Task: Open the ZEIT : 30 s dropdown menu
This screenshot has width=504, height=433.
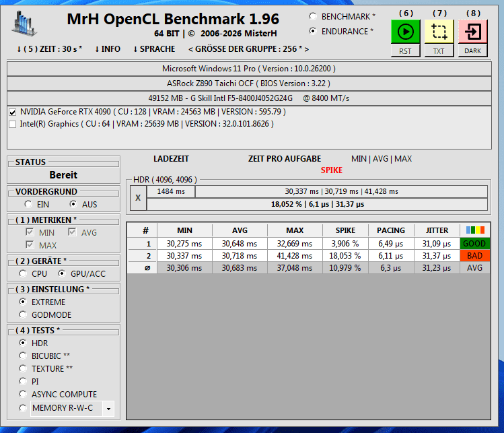Action: pos(49,49)
